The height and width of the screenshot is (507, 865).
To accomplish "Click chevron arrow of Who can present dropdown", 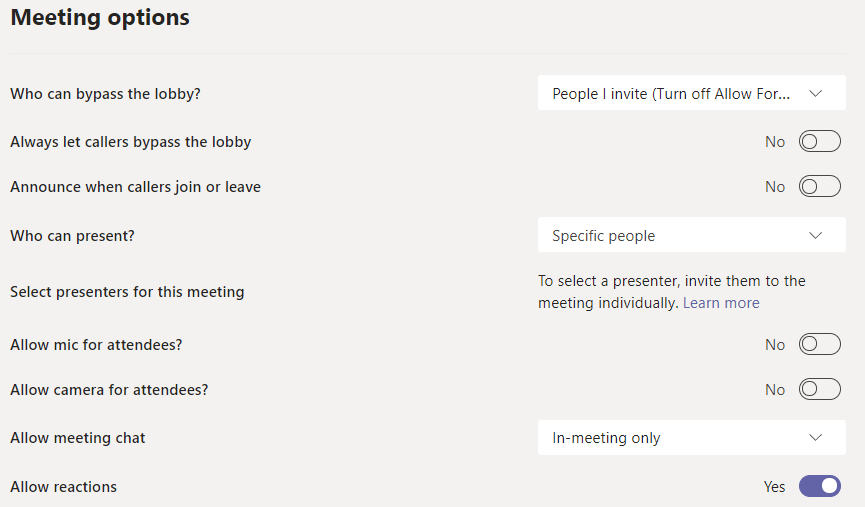I will click(x=815, y=236).
